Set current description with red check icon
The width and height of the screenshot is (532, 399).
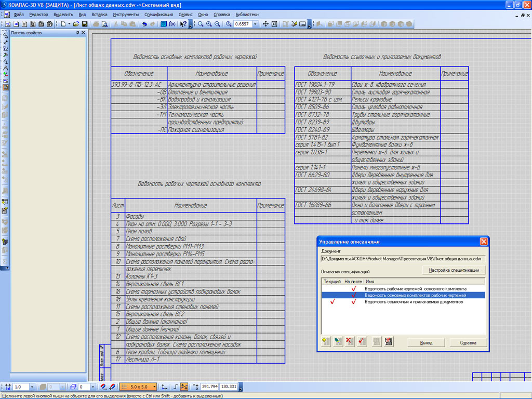362,341
